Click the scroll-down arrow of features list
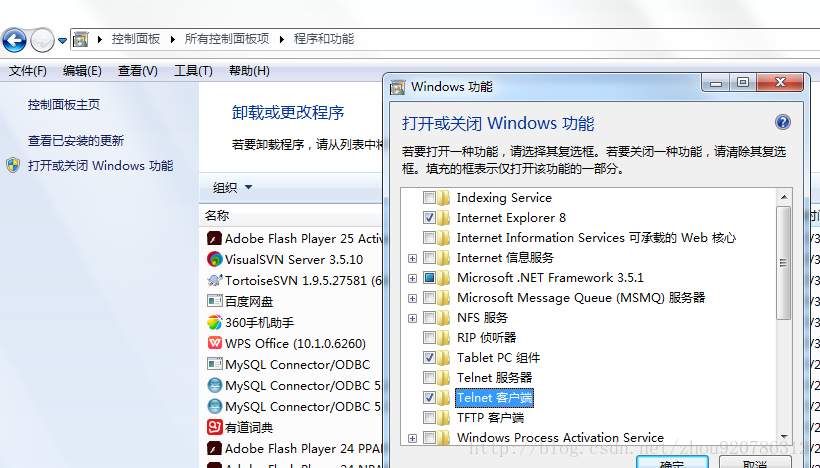 pos(783,437)
